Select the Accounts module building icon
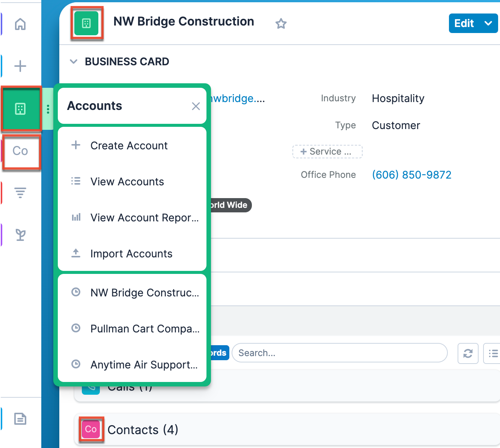500x448 pixels. (x=20, y=109)
